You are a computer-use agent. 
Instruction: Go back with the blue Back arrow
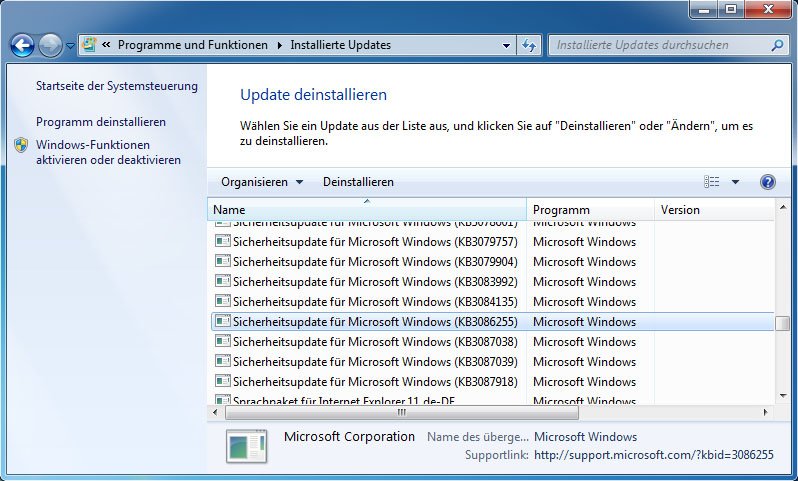pos(22,46)
